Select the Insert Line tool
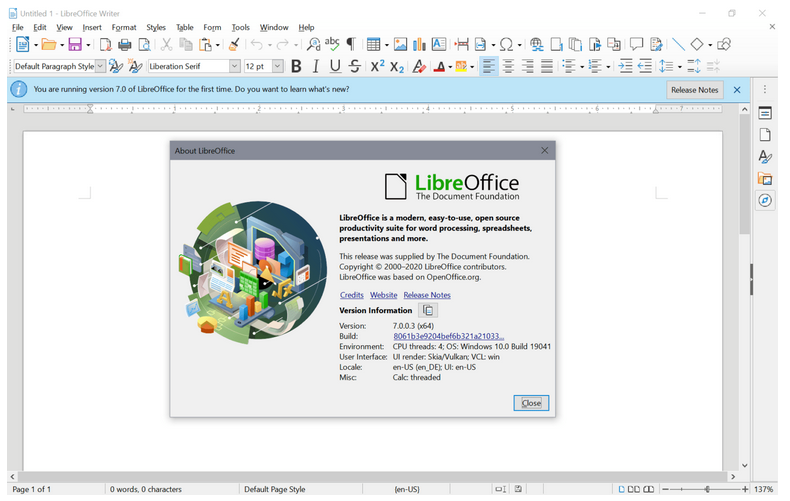Image resolution: width=790 pixels, height=501 pixels. (678, 44)
